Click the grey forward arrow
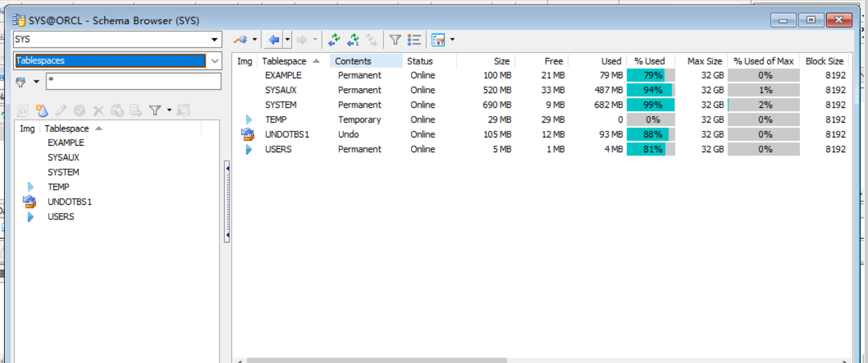Screen dimensions: 868x363 pos(302,39)
